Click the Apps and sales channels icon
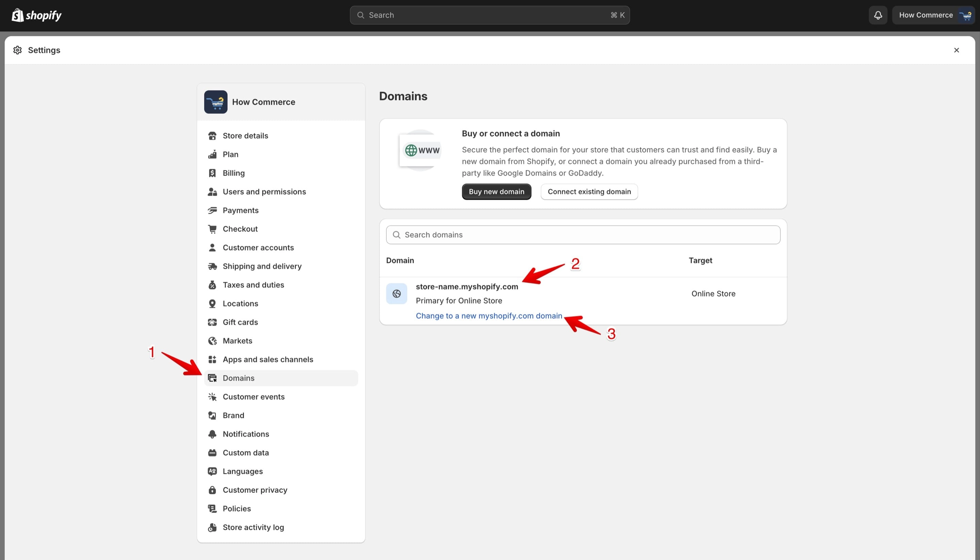The height and width of the screenshot is (560, 980). coord(212,360)
